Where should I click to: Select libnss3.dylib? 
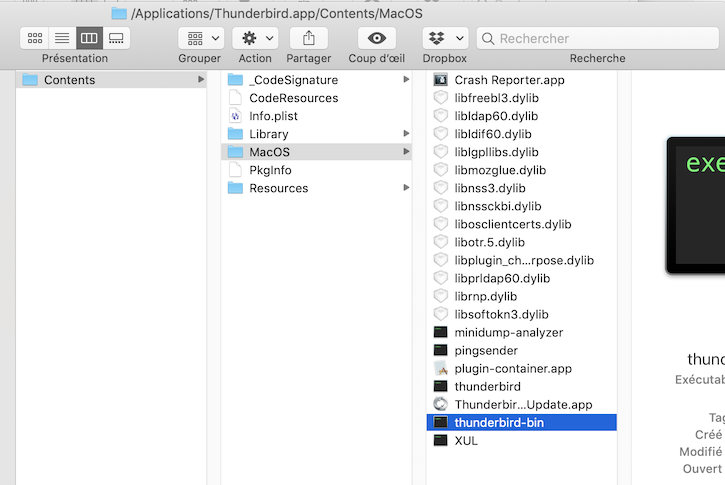pyautogui.click(x=522, y=188)
